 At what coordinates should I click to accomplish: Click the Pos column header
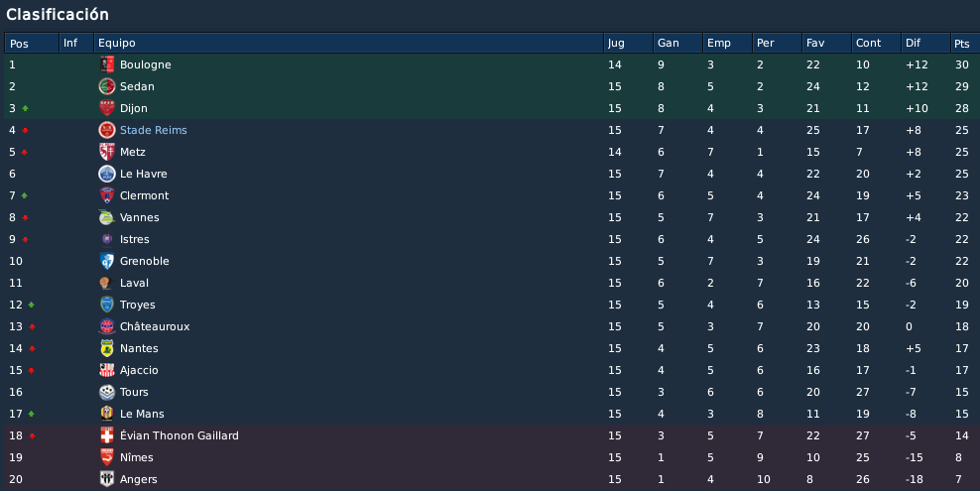coord(32,43)
